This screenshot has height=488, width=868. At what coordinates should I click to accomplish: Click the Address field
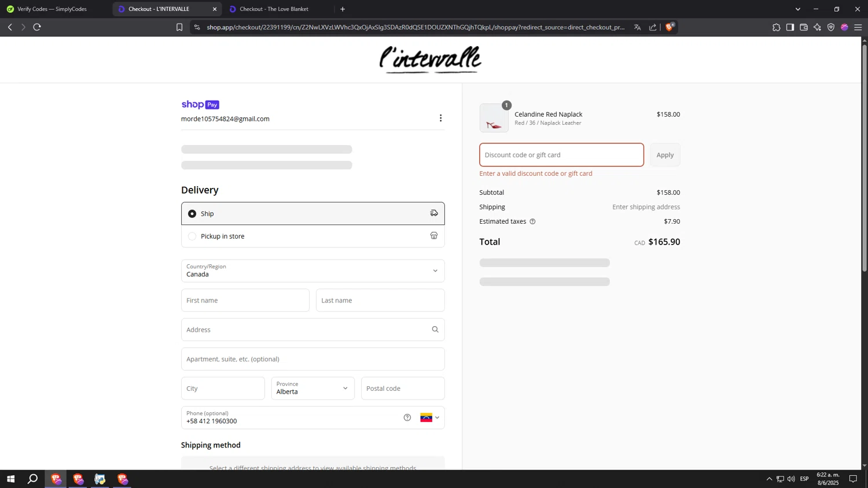pyautogui.click(x=312, y=330)
